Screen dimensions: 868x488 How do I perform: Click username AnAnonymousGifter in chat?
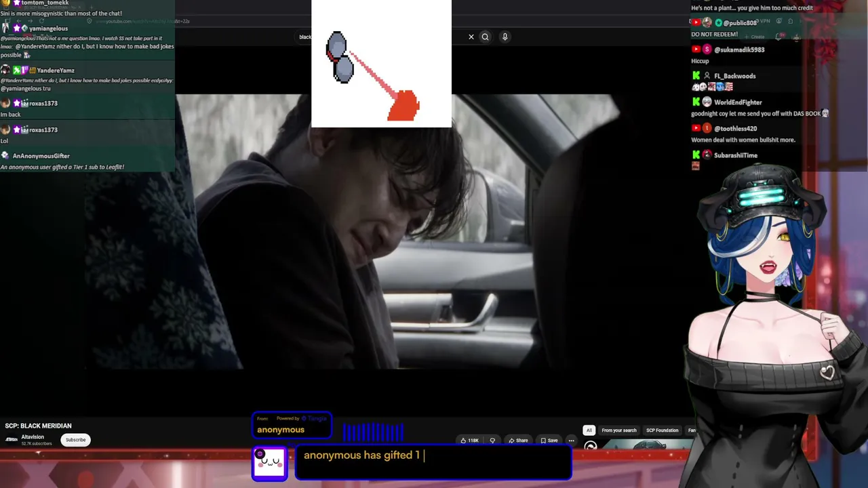tap(41, 156)
